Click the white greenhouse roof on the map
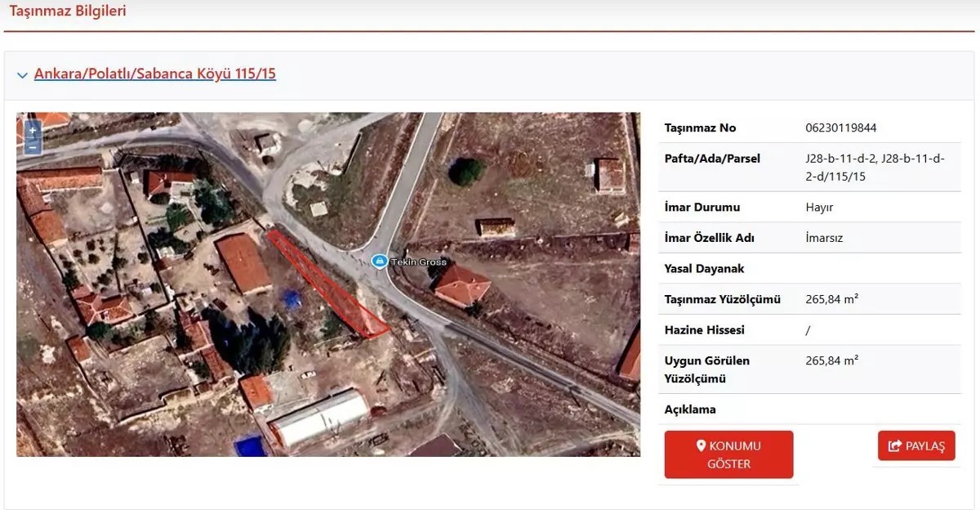Image resolution: width=980 pixels, height=510 pixels. pyautogui.click(x=320, y=418)
